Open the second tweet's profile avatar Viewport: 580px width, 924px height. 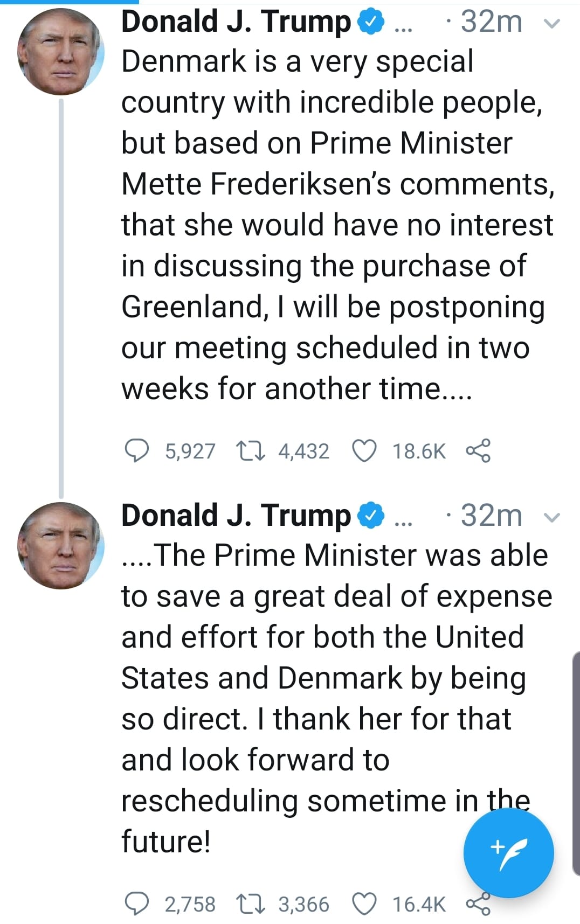60,545
